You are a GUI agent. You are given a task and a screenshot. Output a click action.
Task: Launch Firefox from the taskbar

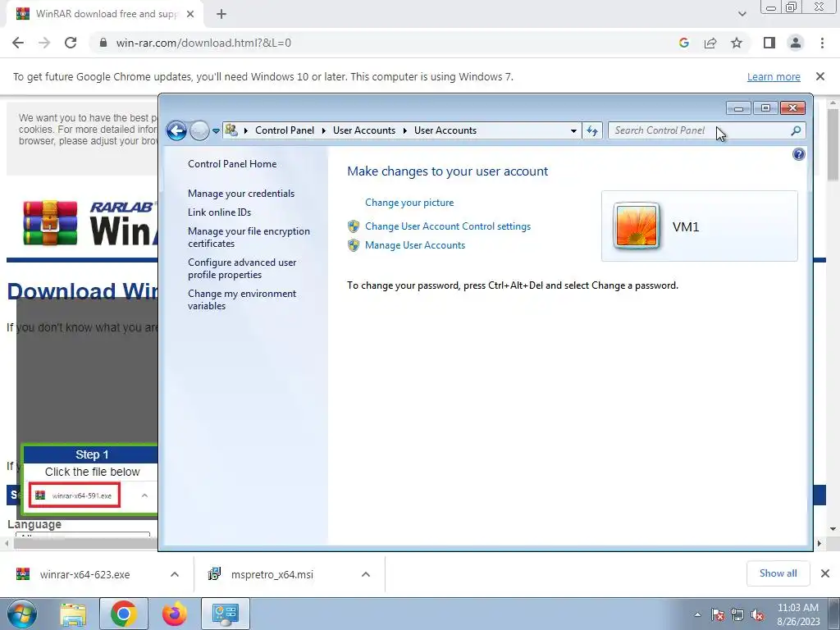(175, 614)
